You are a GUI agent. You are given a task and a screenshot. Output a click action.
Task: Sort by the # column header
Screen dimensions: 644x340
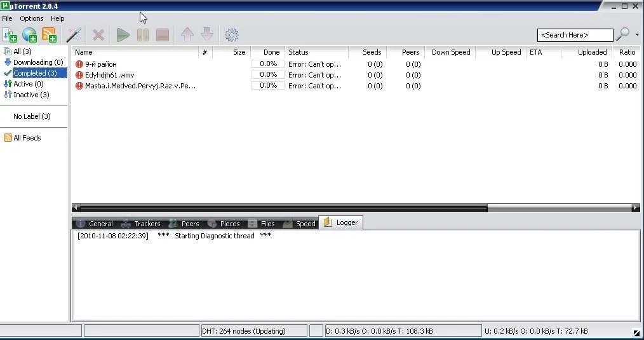tap(205, 52)
